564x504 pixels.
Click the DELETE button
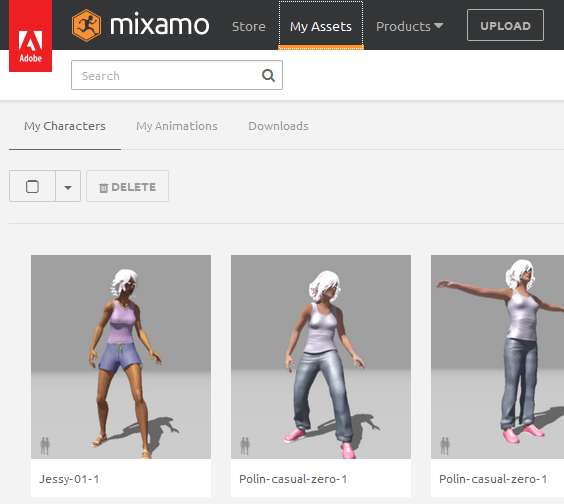tap(127, 186)
